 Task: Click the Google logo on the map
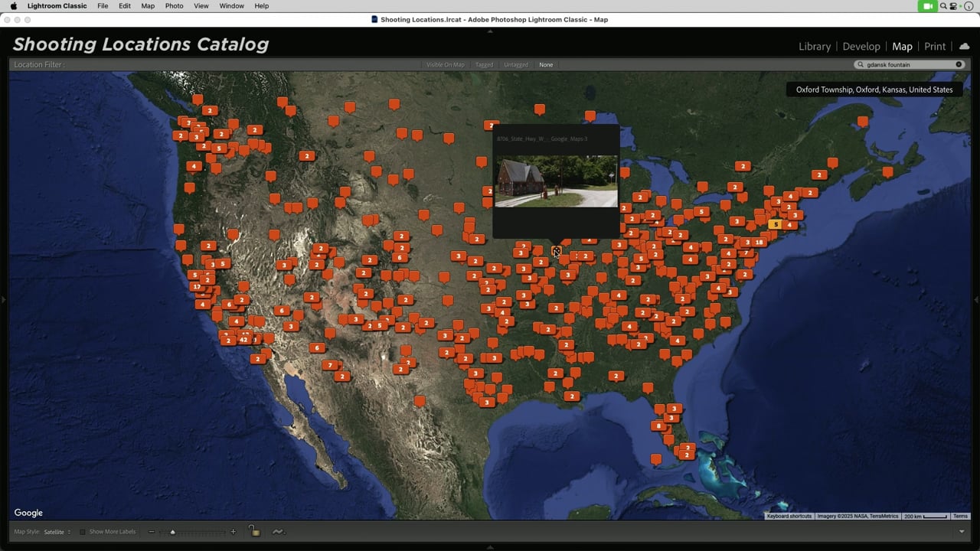(x=28, y=513)
